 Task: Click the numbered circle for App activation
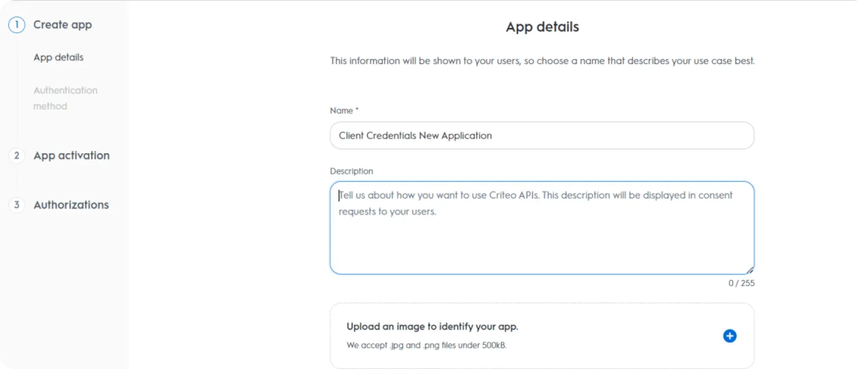tap(16, 156)
